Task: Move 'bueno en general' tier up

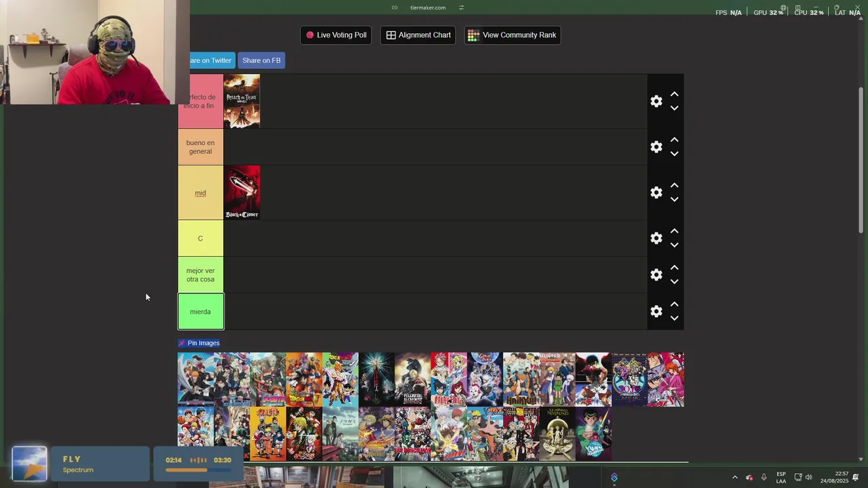Action: (x=674, y=140)
